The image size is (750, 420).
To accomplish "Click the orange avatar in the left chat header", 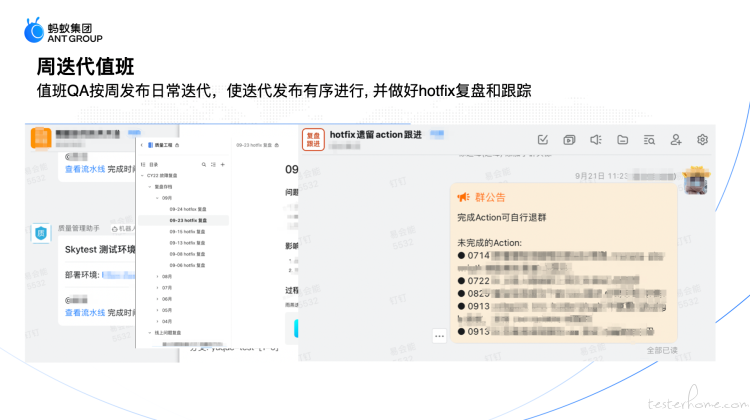I will pyautogui.click(x=41, y=138).
